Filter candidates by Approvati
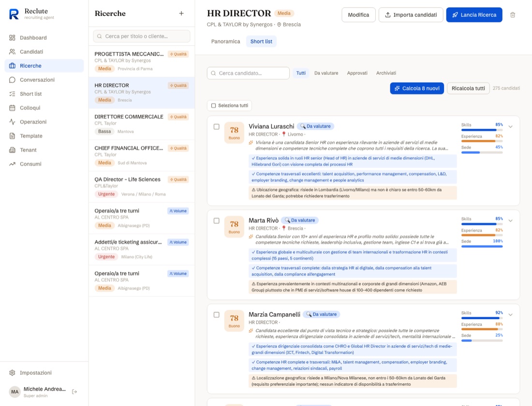 pyautogui.click(x=357, y=73)
